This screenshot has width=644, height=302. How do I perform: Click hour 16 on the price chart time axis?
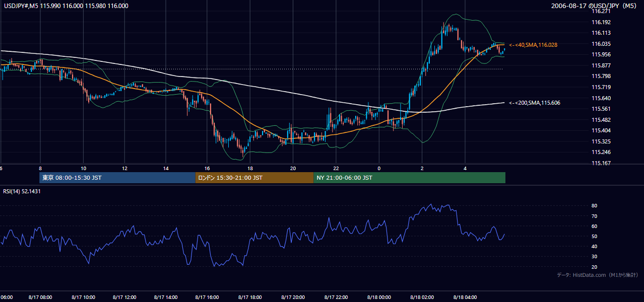point(207,168)
